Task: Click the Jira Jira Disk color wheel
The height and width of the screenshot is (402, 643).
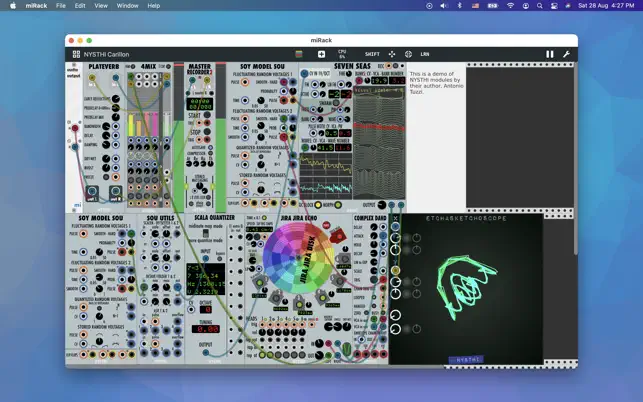Action: (298, 258)
